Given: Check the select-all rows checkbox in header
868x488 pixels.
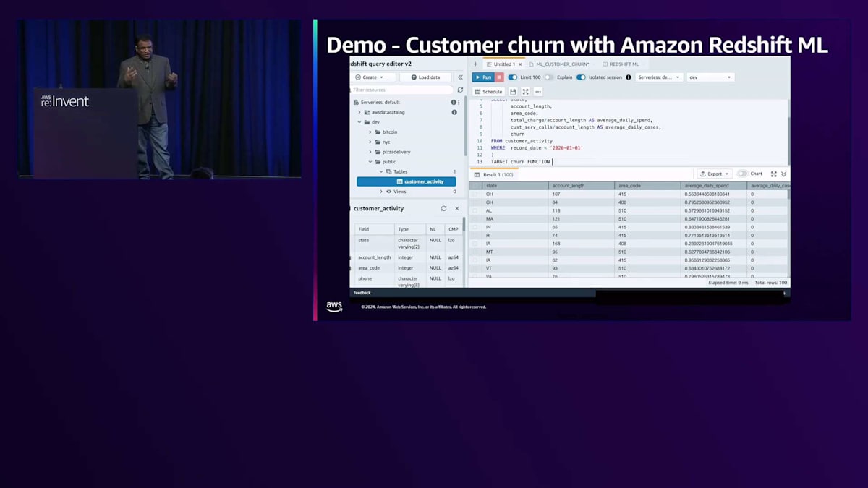Looking at the screenshot, I should click(475, 186).
